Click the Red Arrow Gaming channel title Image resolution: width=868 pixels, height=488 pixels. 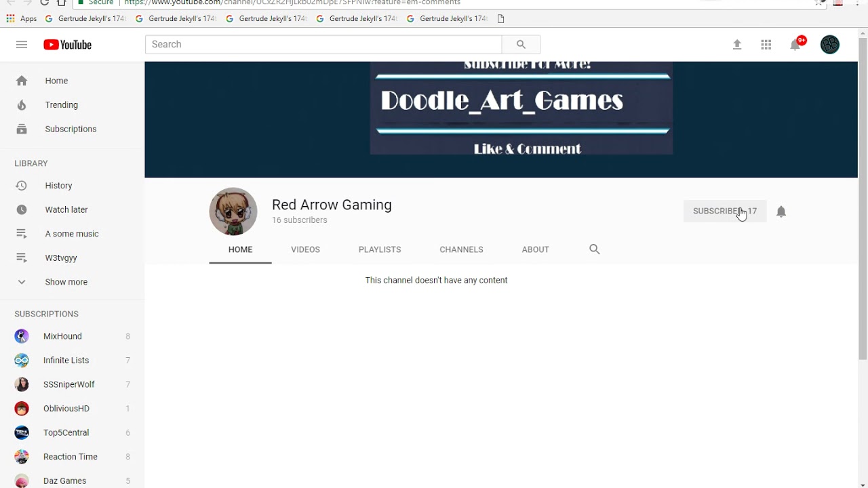(x=332, y=205)
